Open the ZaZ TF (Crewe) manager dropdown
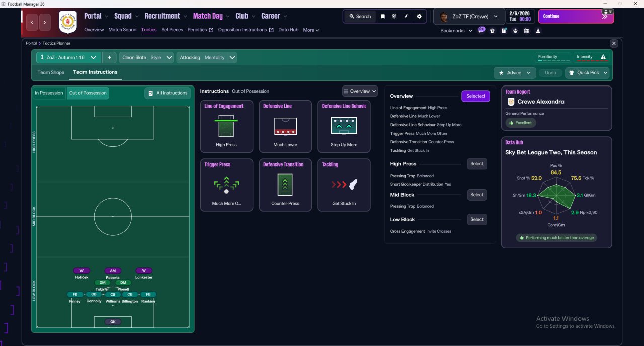 pos(468,16)
